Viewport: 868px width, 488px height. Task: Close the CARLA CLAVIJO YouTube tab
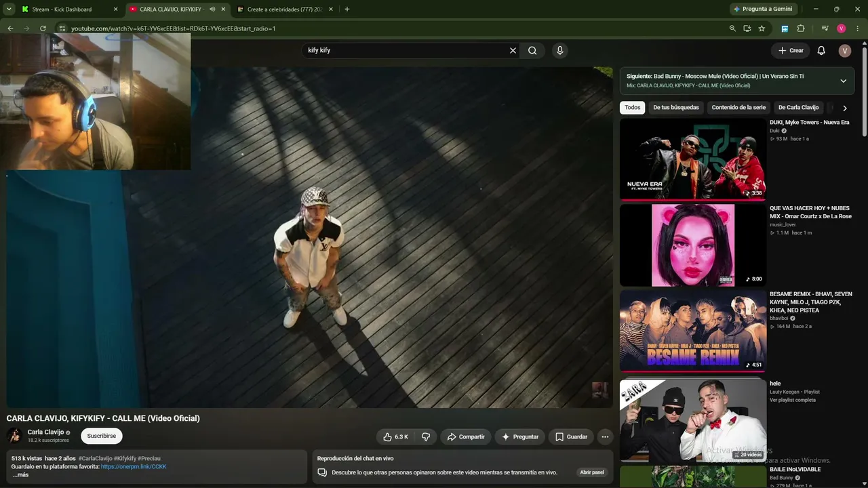coord(223,9)
